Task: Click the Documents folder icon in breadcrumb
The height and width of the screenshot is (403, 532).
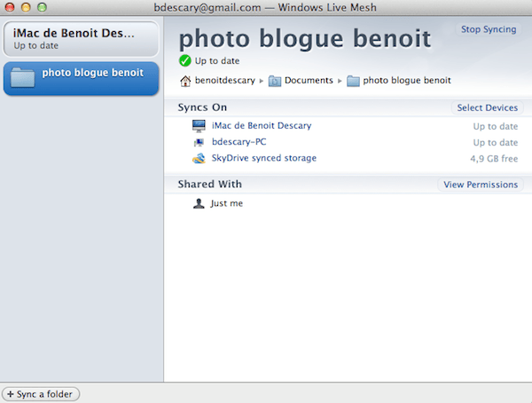Action: [x=275, y=81]
